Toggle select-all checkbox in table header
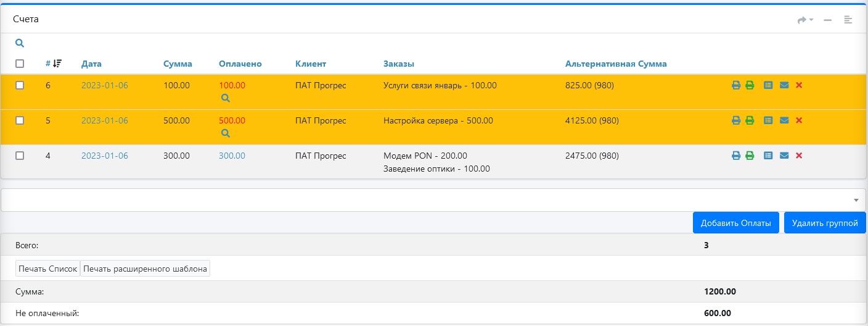 point(20,64)
